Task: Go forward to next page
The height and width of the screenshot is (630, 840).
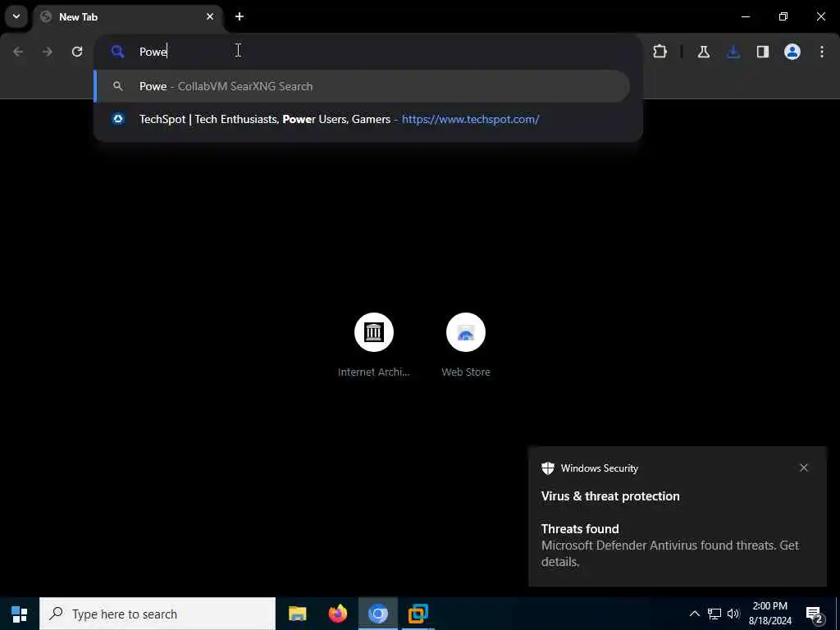Action: tap(47, 52)
